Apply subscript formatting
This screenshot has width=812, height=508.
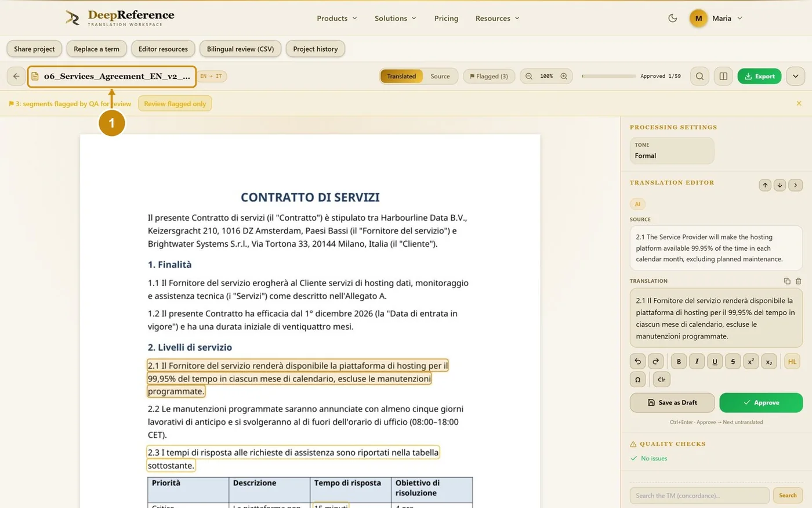pos(768,361)
